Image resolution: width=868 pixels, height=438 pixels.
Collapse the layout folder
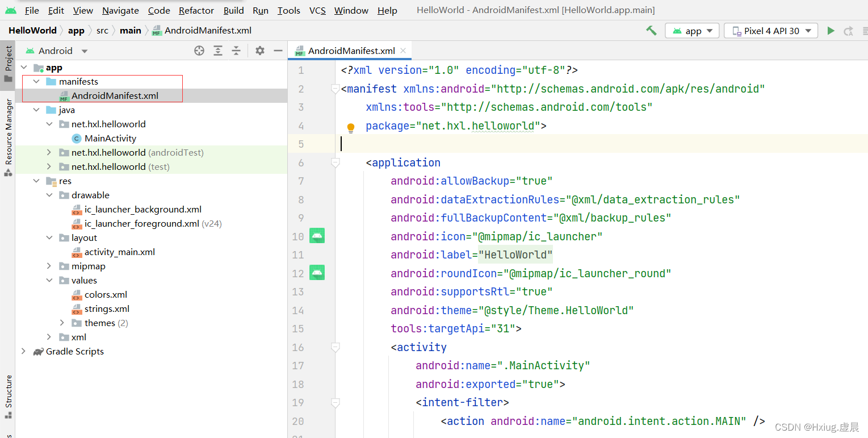tap(49, 238)
